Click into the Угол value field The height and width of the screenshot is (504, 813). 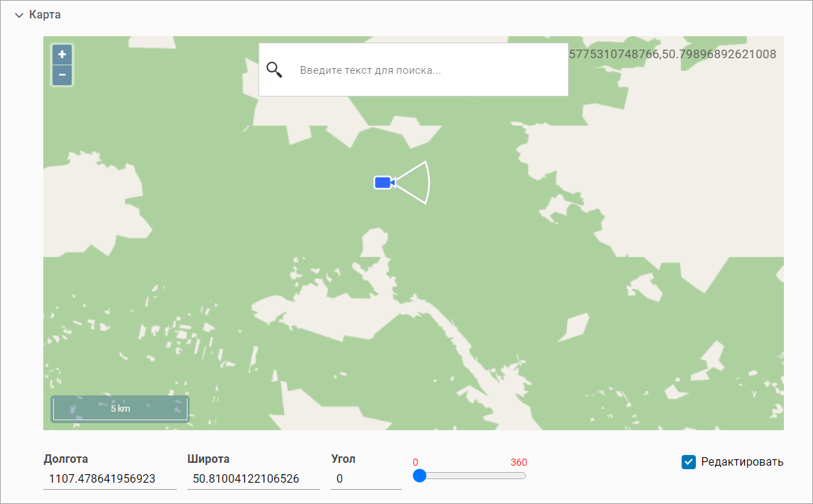[x=366, y=479]
